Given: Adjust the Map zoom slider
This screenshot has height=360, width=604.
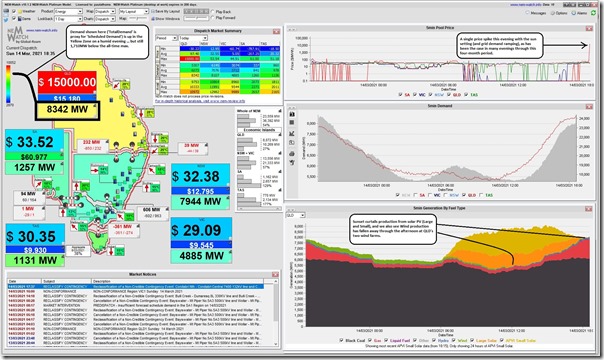Looking at the screenshot, I should tap(138, 18).
